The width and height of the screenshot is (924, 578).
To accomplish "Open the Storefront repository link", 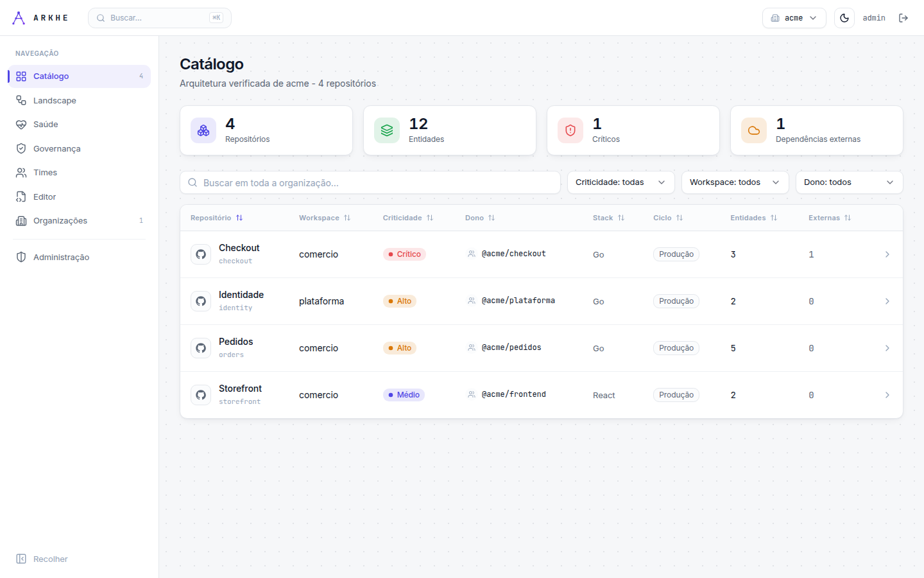I will coord(240,389).
